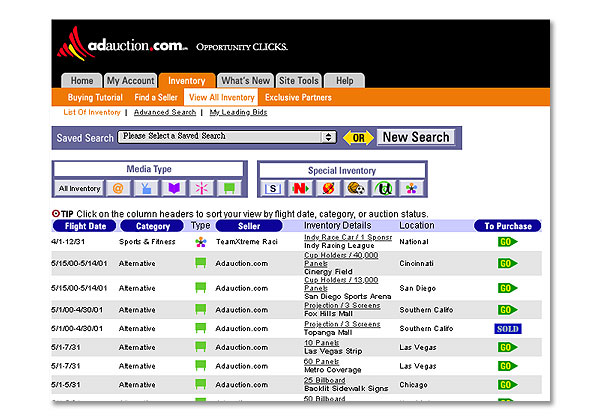
Task: Filter by green billboard media icon
Action: pyautogui.click(x=230, y=188)
